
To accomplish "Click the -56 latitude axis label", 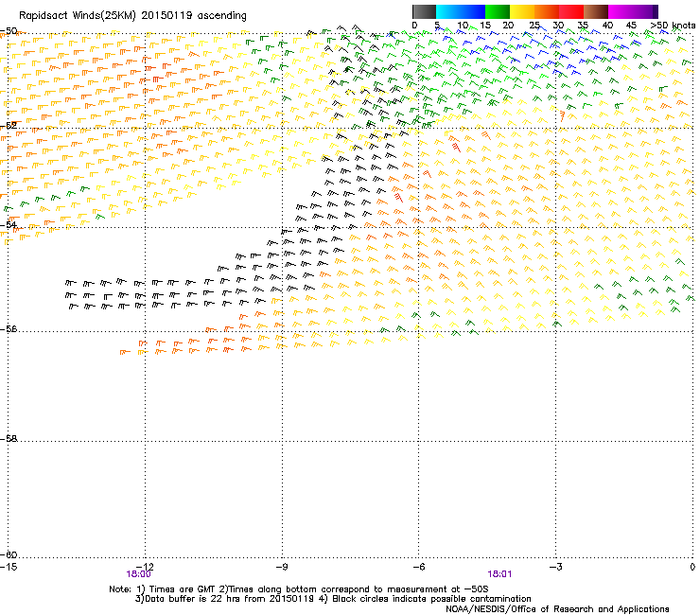I will 9,328.
